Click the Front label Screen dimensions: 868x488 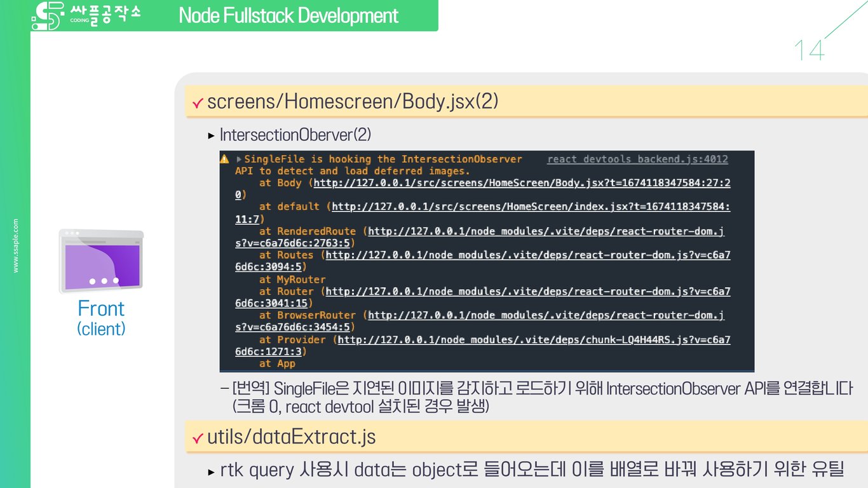101,309
